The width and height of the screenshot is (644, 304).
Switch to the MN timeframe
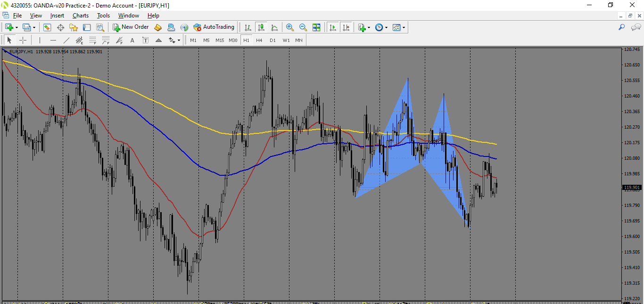coord(299,40)
